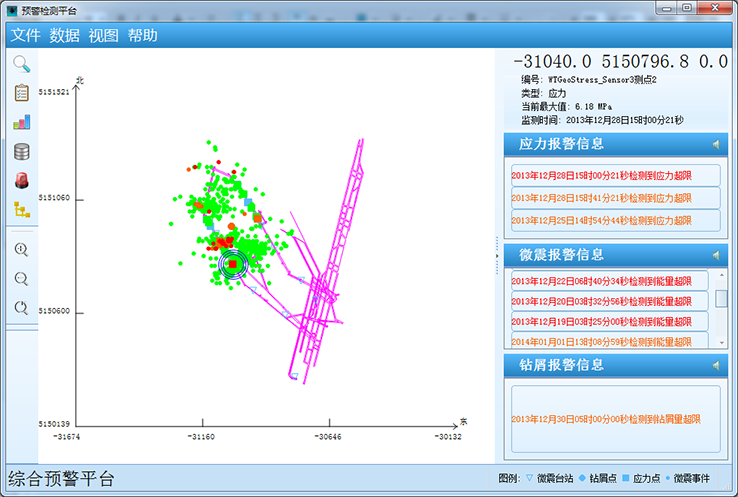Open the yellow hierarchy tree icon
This screenshot has height=497, width=738.
[21, 210]
